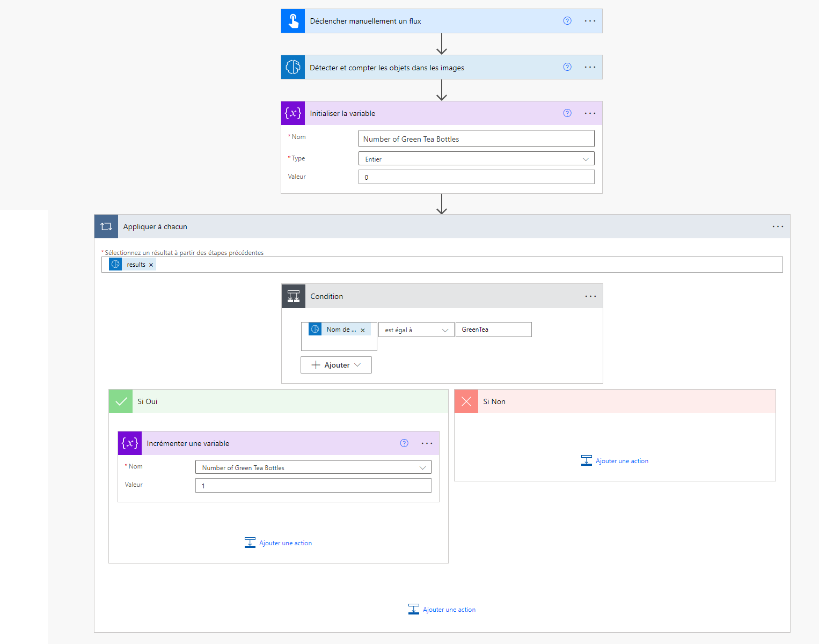Viewport: 819px width, 644px height.
Task: Open the Type dropdown showing Entier
Action: point(476,159)
